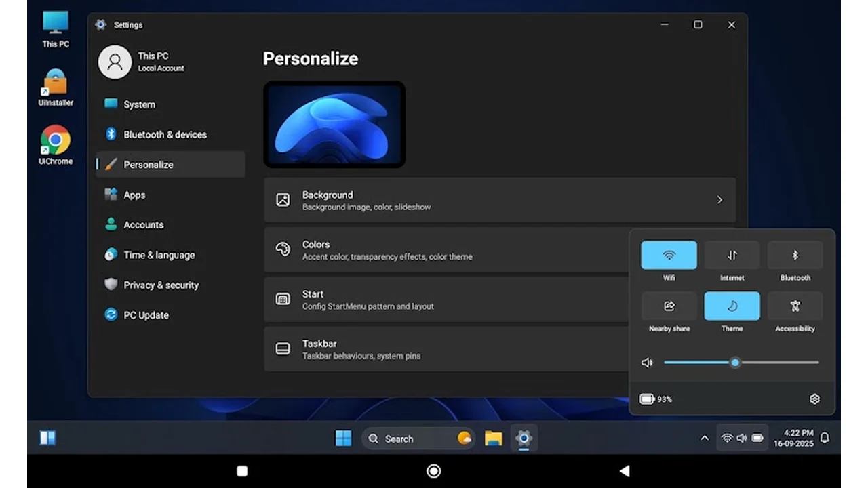Open the This PC desktop icon

(56, 28)
